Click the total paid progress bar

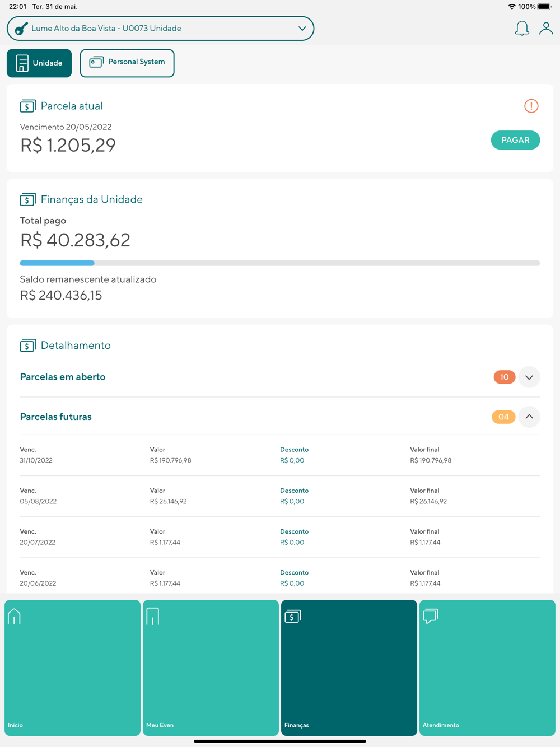tap(280, 263)
